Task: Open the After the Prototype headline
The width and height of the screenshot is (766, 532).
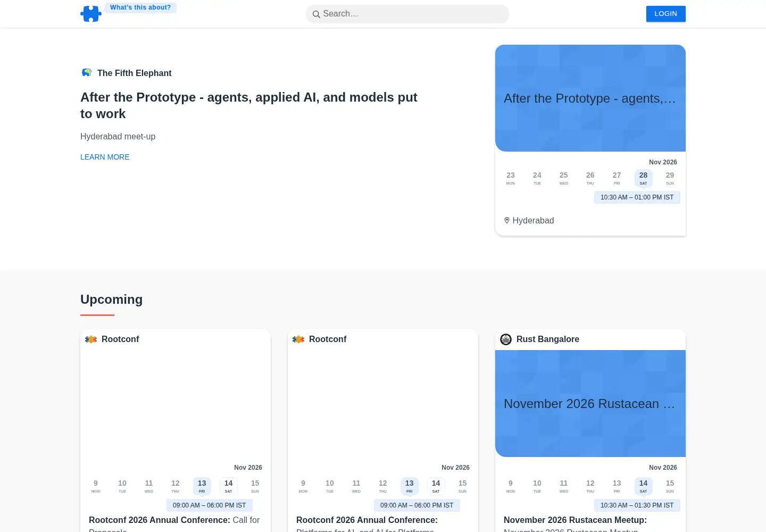Action: coord(249,105)
